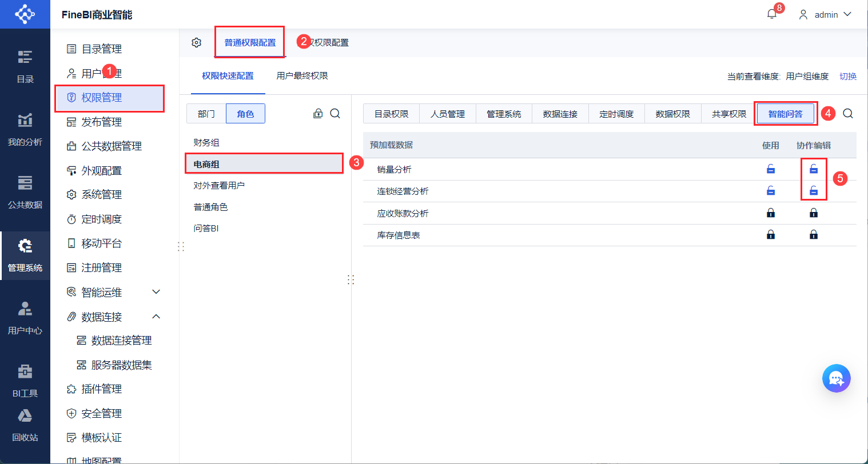Open 权限管理 menu item

tap(110, 98)
